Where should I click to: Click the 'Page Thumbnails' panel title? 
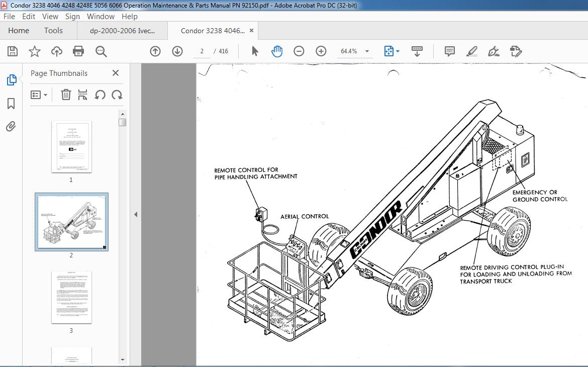[x=59, y=73]
